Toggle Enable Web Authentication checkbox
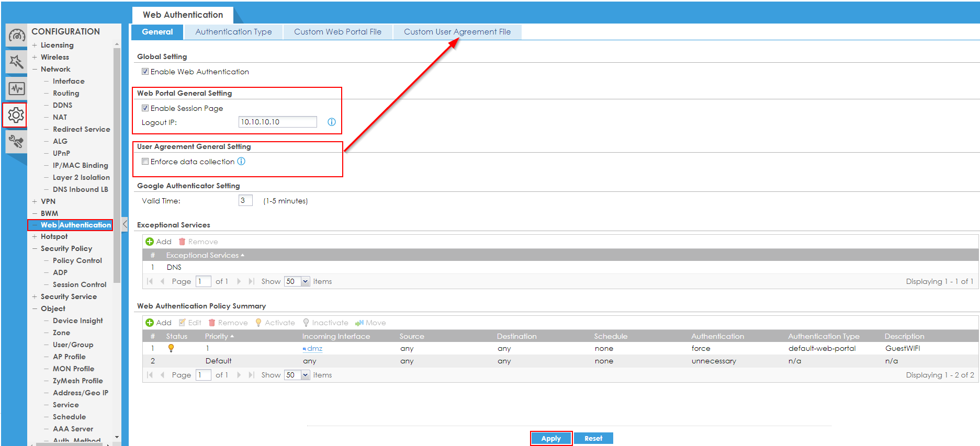 (145, 72)
